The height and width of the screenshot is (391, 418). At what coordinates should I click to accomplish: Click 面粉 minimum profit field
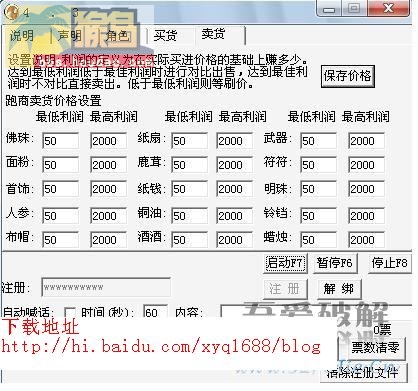tap(61, 165)
